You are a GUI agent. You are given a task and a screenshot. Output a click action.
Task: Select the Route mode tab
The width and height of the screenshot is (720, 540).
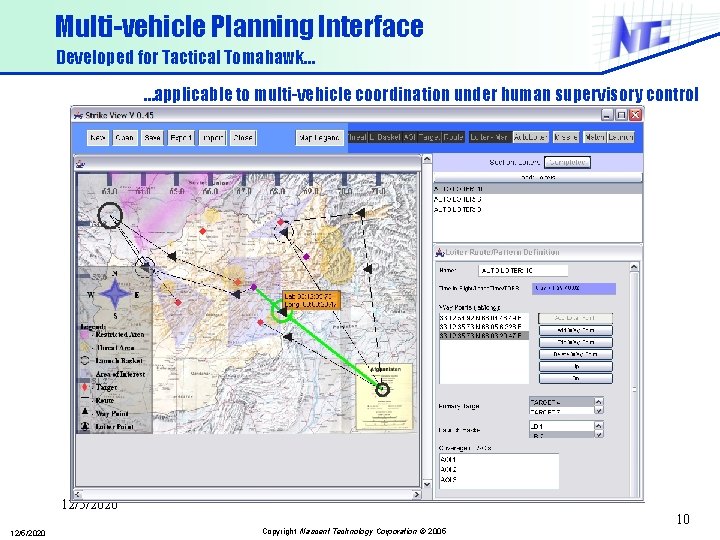coord(453,137)
